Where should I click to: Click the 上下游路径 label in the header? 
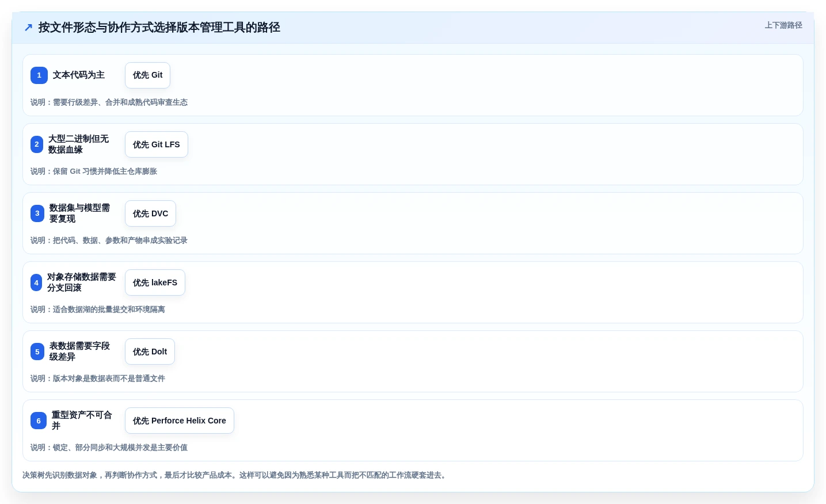coord(783,25)
